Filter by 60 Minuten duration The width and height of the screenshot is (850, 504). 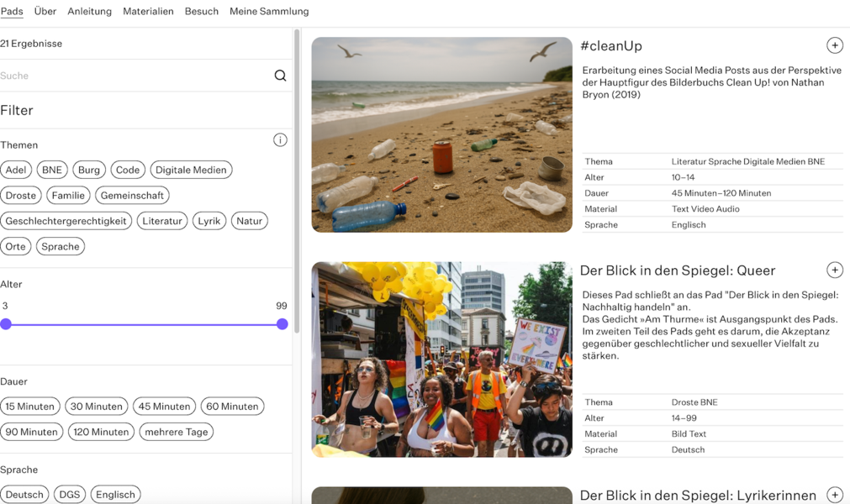232,407
